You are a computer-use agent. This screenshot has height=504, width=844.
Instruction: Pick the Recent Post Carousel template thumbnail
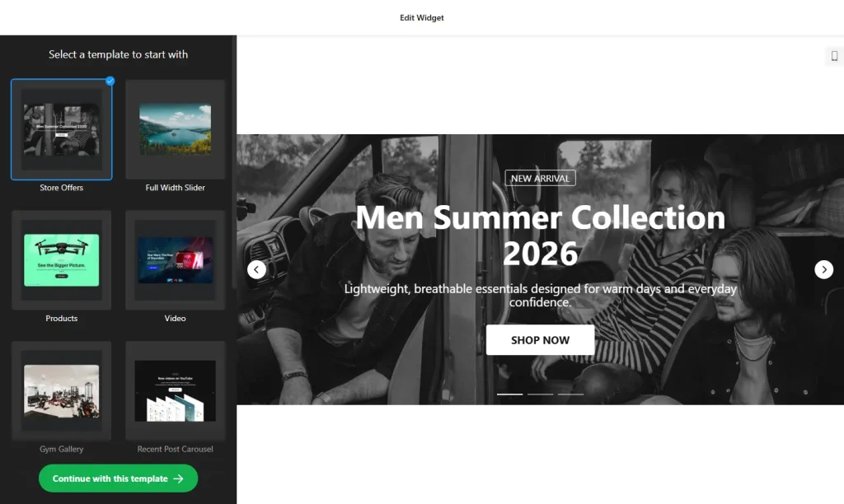(175, 390)
